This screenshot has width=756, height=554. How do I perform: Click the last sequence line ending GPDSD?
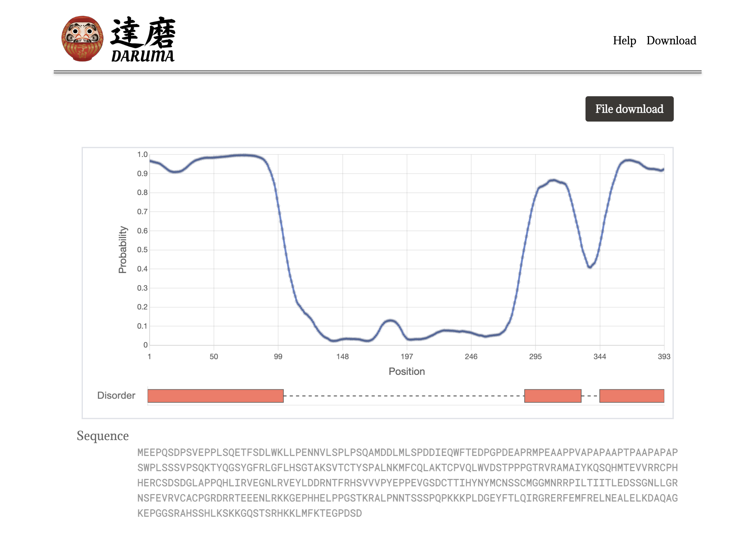click(249, 513)
